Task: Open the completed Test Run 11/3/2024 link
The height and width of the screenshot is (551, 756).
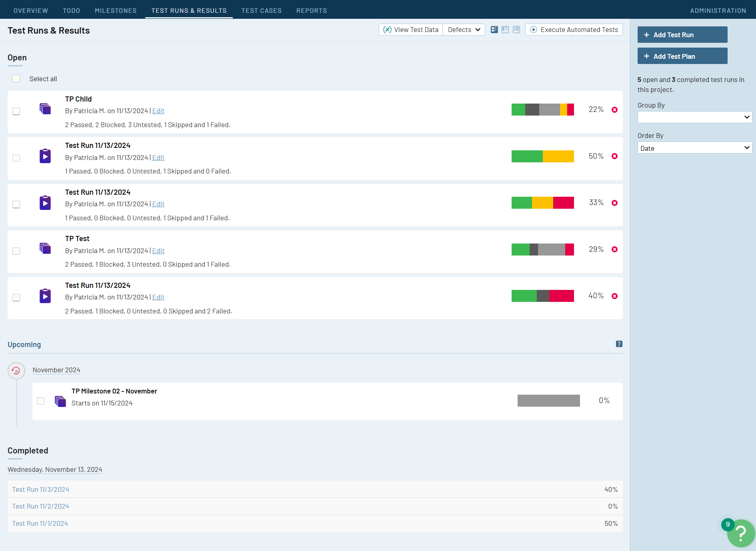Action: point(40,489)
